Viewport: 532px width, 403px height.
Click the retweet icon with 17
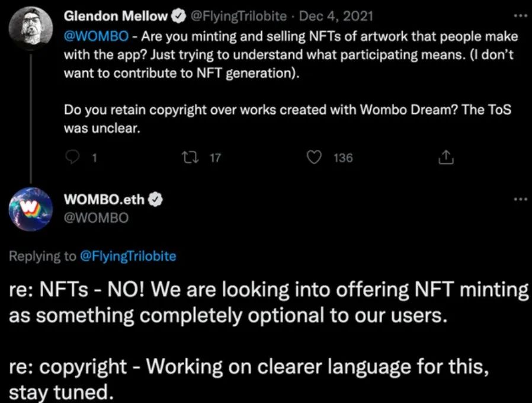coord(190,157)
